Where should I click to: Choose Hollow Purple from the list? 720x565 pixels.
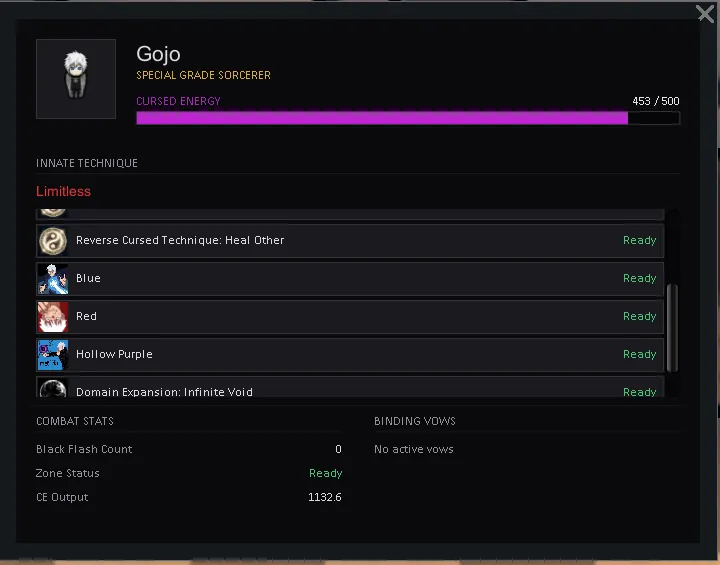[x=114, y=355]
